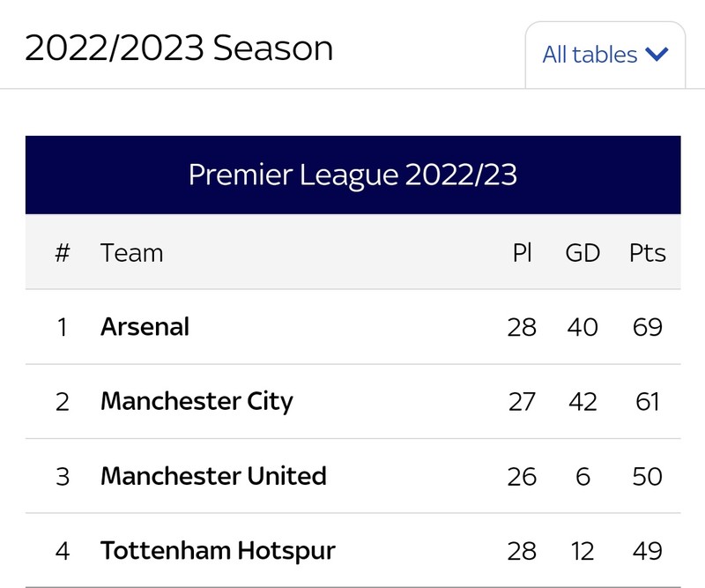Select Manchester United in the table
Viewport: 705px width, 588px height.
213,476
